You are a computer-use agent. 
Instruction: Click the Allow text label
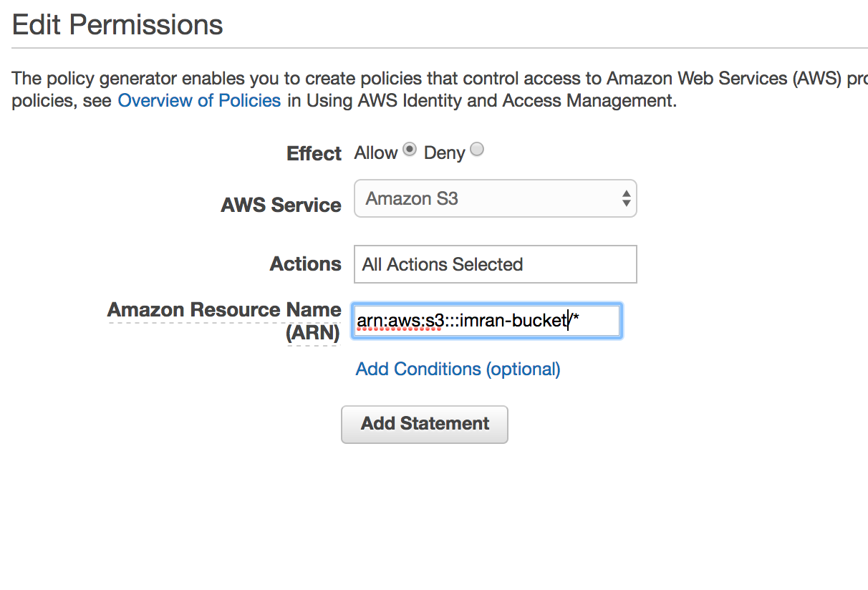pyautogui.click(x=375, y=153)
